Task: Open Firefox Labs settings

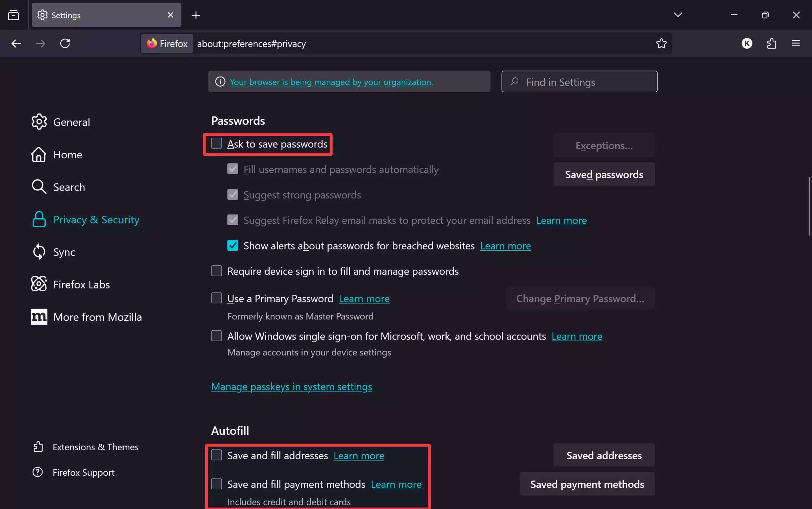Action: point(82,284)
